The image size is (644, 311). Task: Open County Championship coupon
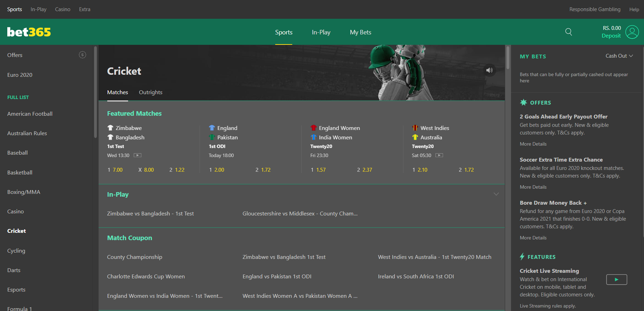pyautogui.click(x=135, y=257)
